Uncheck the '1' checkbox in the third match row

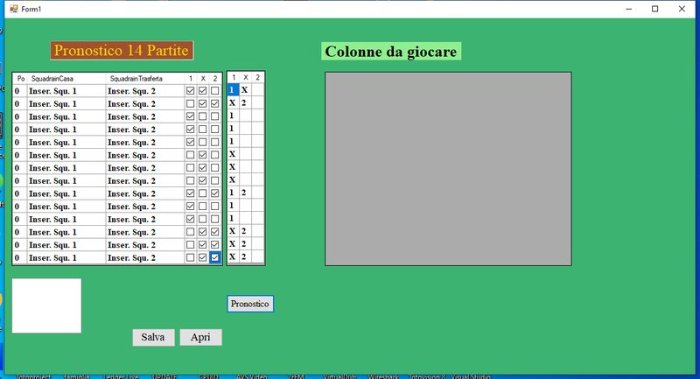click(190, 117)
